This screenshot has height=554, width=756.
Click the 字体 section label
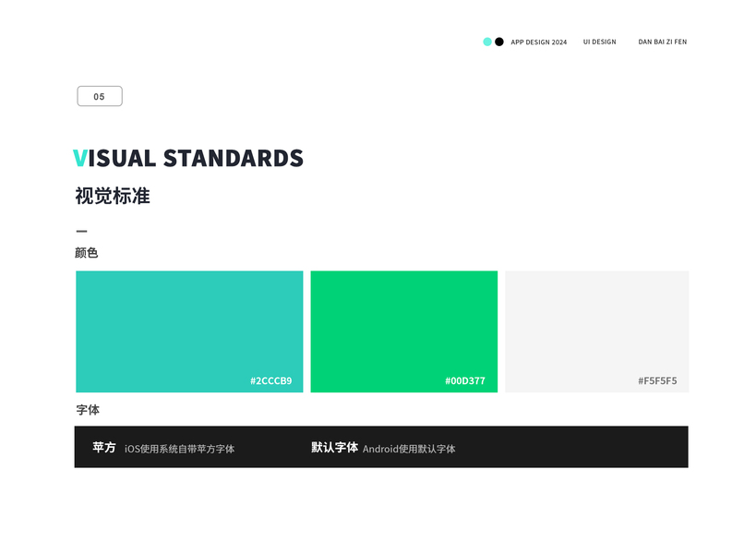88,410
